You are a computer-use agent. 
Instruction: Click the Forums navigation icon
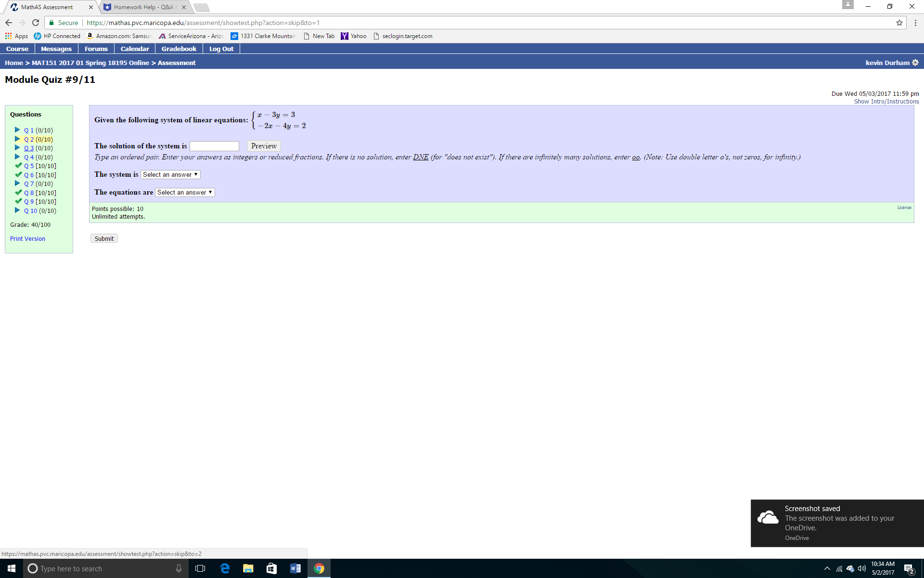pyautogui.click(x=96, y=49)
